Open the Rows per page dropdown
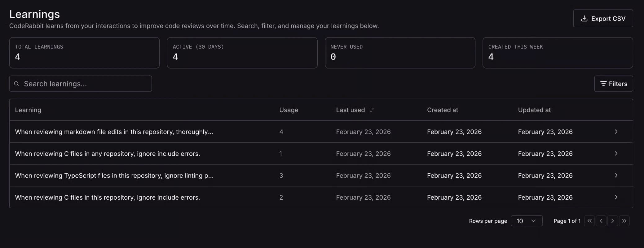 527,221
